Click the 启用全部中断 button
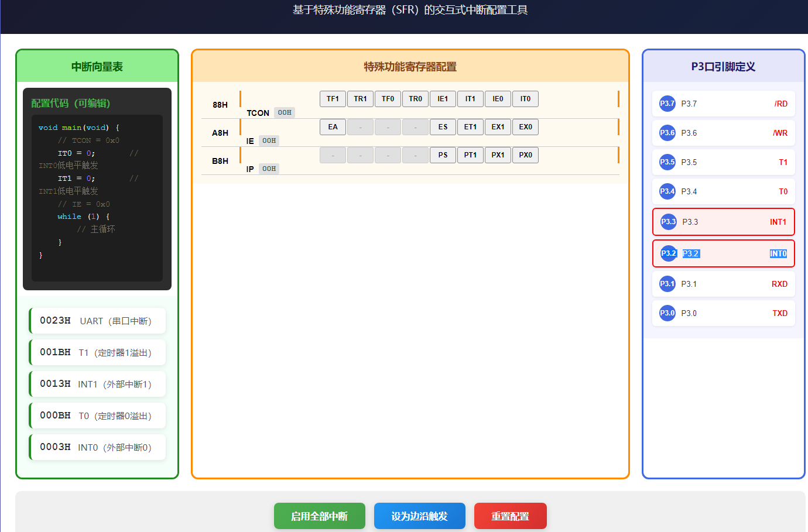This screenshot has width=808, height=532. pyautogui.click(x=320, y=516)
